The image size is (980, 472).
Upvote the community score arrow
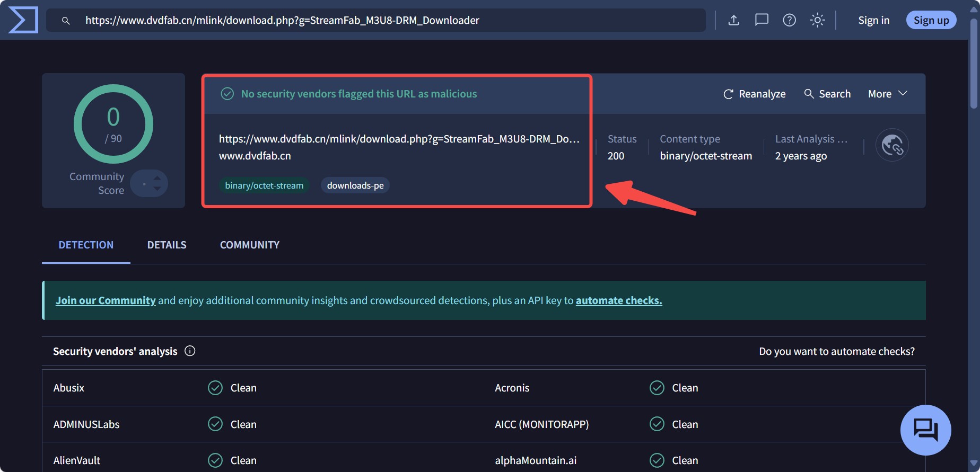coord(157,178)
